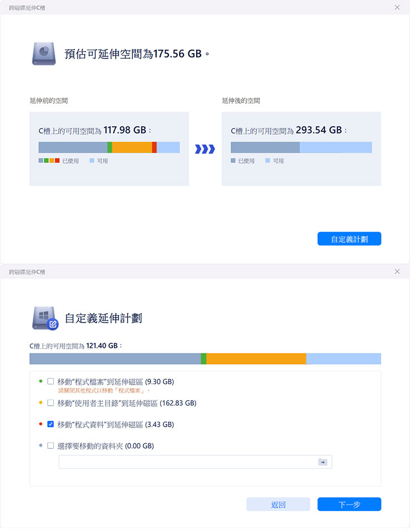The height and width of the screenshot is (532, 410).
Task: Close the upper 跨磁碟延伸C槽 dialog
Action: (x=397, y=7)
